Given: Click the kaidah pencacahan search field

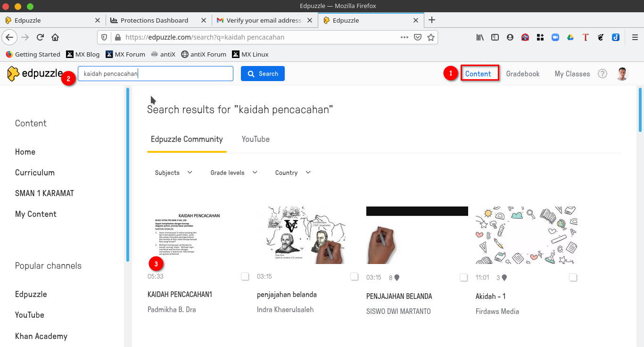Looking at the screenshot, I should (x=156, y=74).
